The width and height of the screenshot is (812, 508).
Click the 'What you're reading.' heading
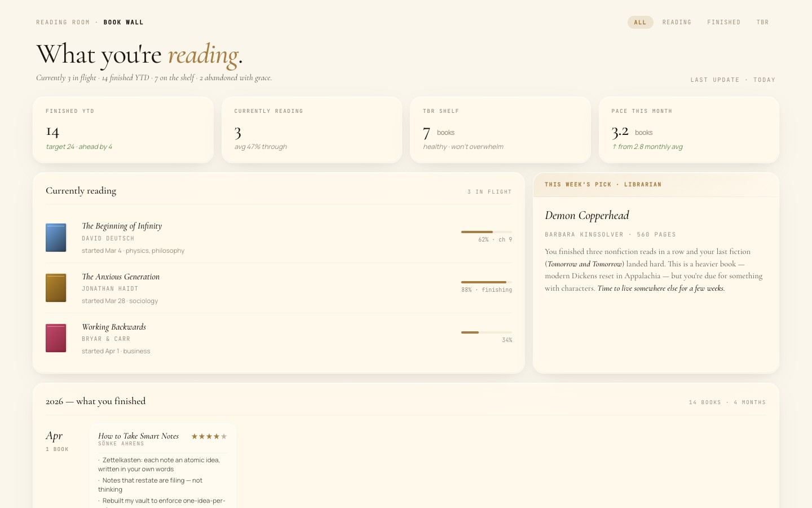140,55
